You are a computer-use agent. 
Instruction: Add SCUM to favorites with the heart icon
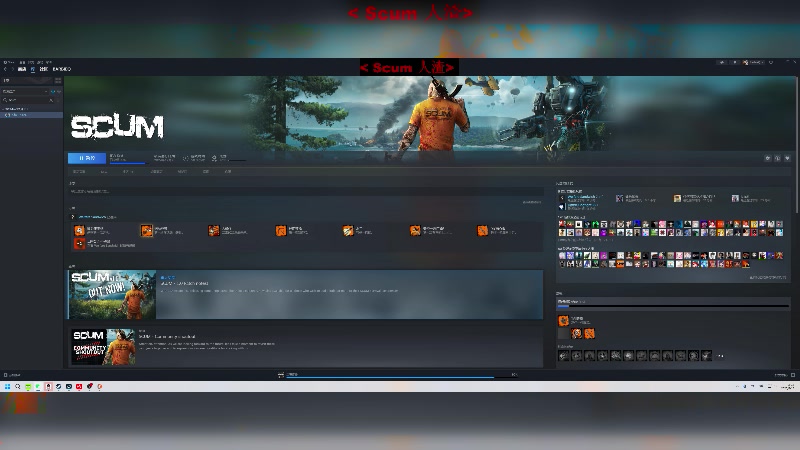tap(787, 158)
